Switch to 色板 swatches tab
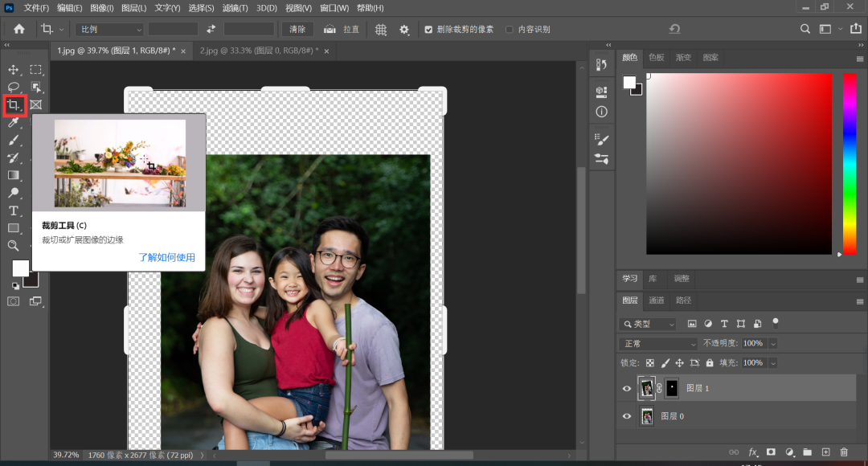This screenshot has height=466, width=868. click(656, 58)
